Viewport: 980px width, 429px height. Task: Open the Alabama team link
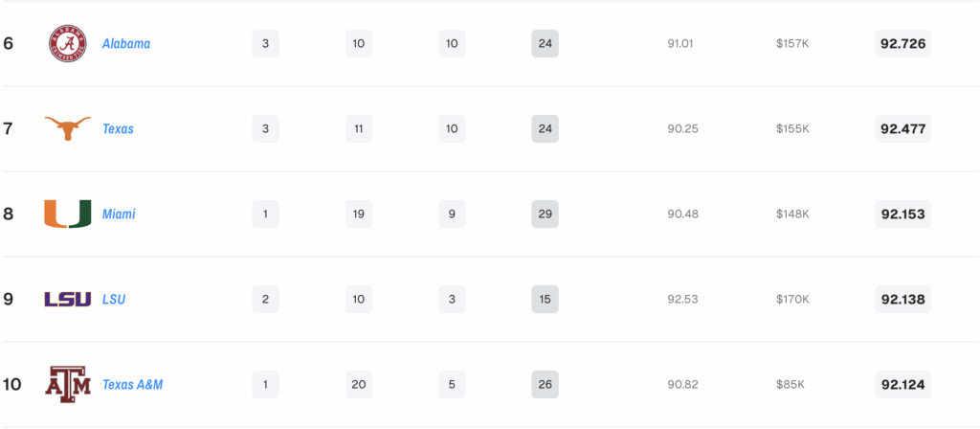pyautogui.click(x=126, y=43)
